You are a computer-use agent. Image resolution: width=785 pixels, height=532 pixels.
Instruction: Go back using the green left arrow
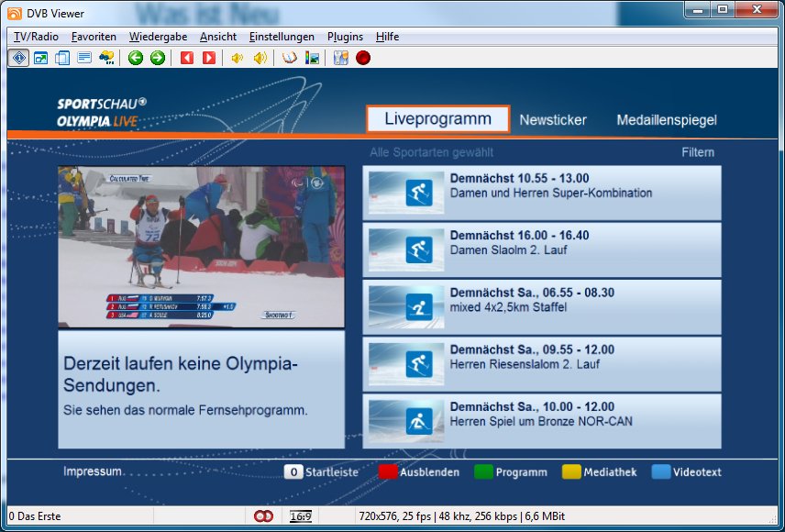pos(135,57)
